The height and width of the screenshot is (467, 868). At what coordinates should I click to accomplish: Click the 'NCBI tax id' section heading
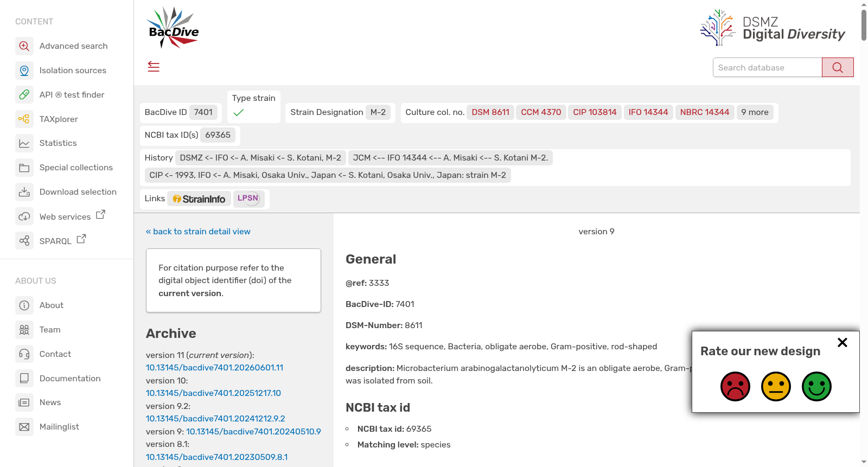click(378, 408)
